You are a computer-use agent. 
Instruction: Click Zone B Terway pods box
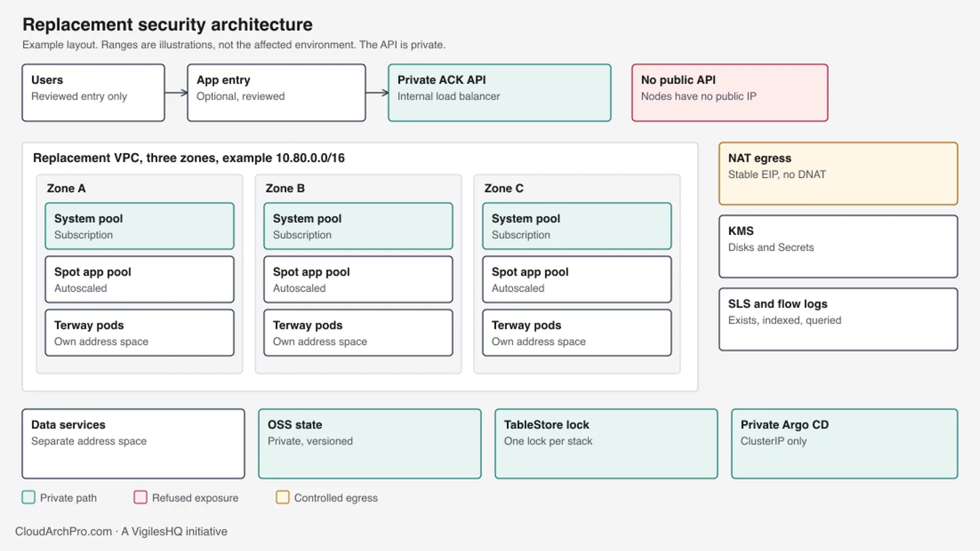pos(358,332)
